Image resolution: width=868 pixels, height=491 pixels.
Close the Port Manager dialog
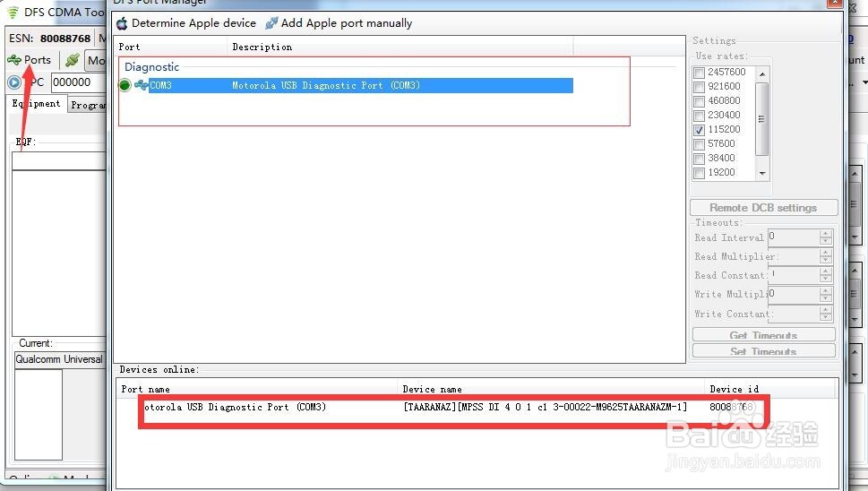pos(835,3)
